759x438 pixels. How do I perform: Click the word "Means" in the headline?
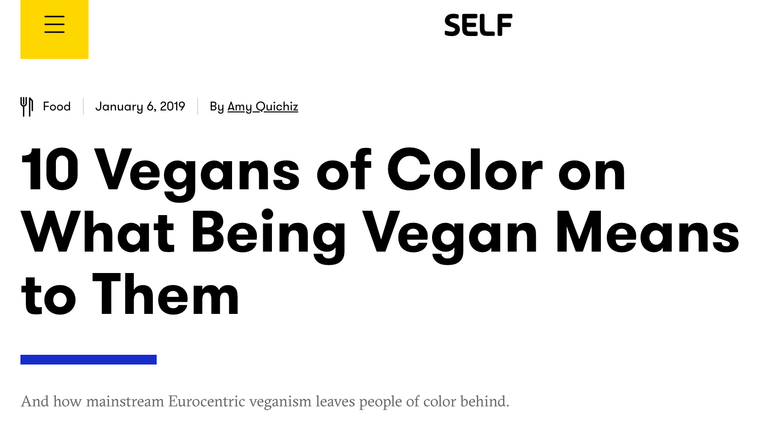coord(648,233)
